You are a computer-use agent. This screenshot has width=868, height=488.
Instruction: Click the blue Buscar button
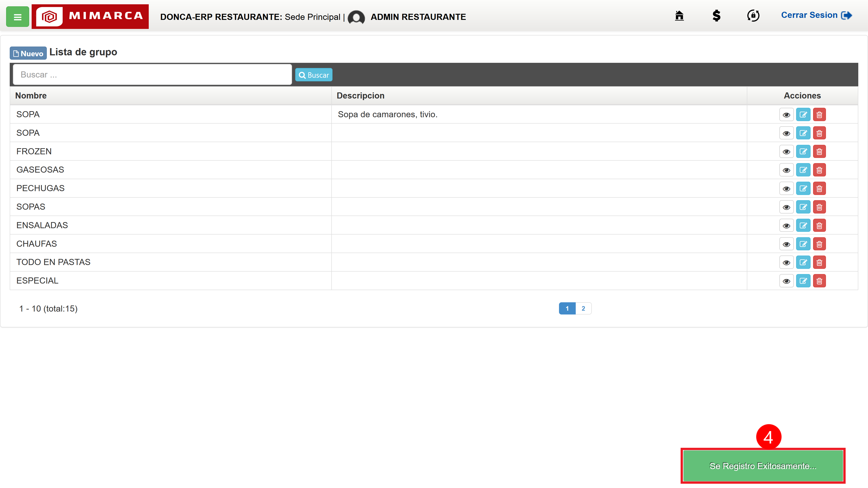tap(314, 75)
